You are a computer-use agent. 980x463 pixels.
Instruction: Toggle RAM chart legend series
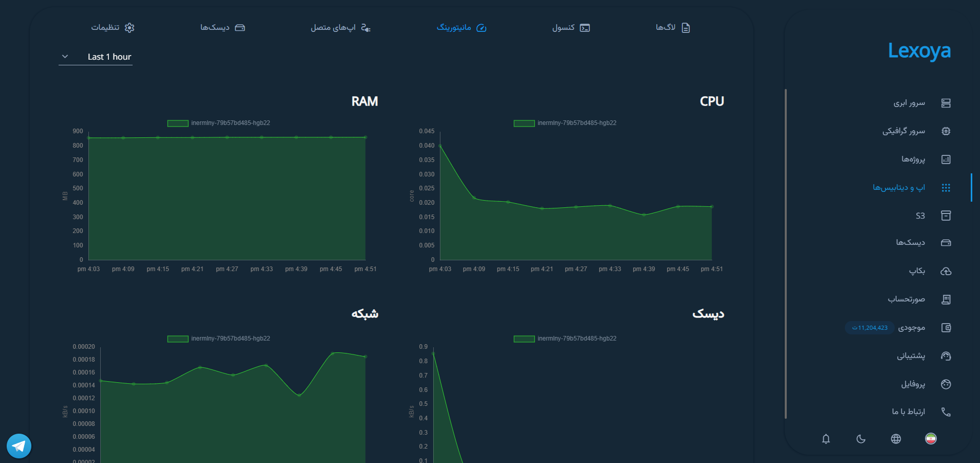[218, 123]
